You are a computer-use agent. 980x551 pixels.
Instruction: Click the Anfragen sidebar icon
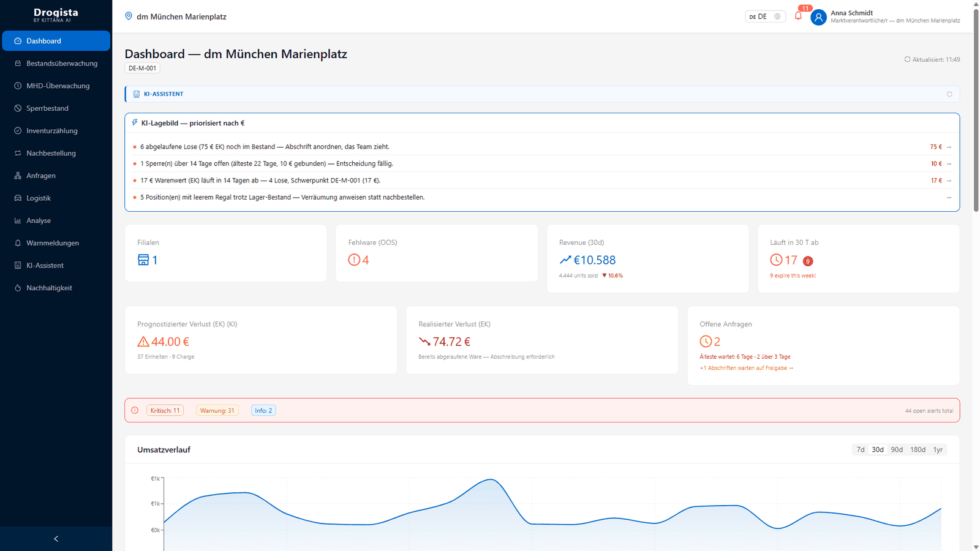(x=18, y=176)
